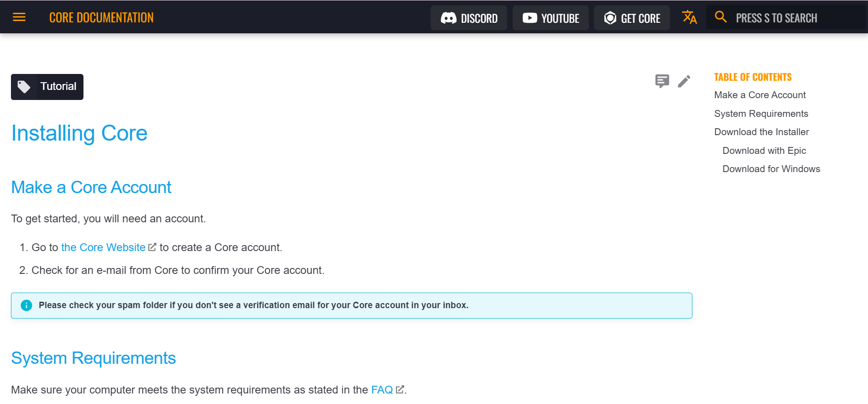
Task: Click the Get Core button
Action: (632, 18)
